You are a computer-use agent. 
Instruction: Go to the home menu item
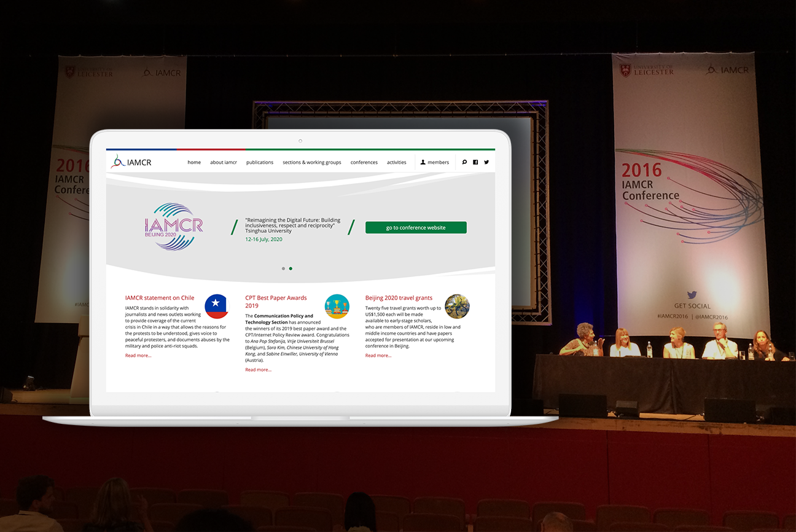pos(194,162)
